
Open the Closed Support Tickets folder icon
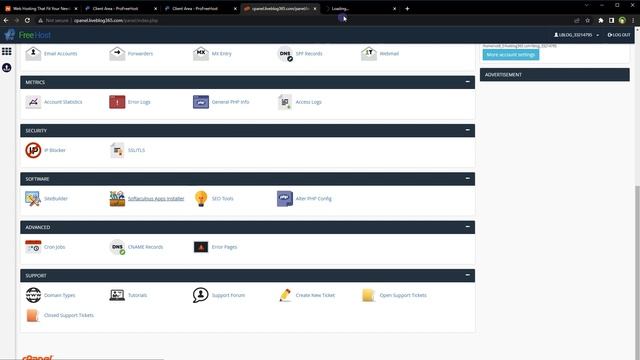click(32, 315)
